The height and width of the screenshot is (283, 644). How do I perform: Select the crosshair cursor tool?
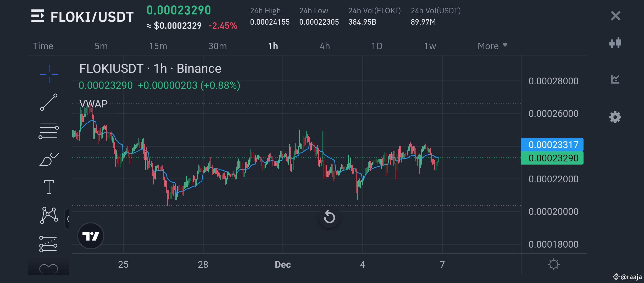[49, 74]
